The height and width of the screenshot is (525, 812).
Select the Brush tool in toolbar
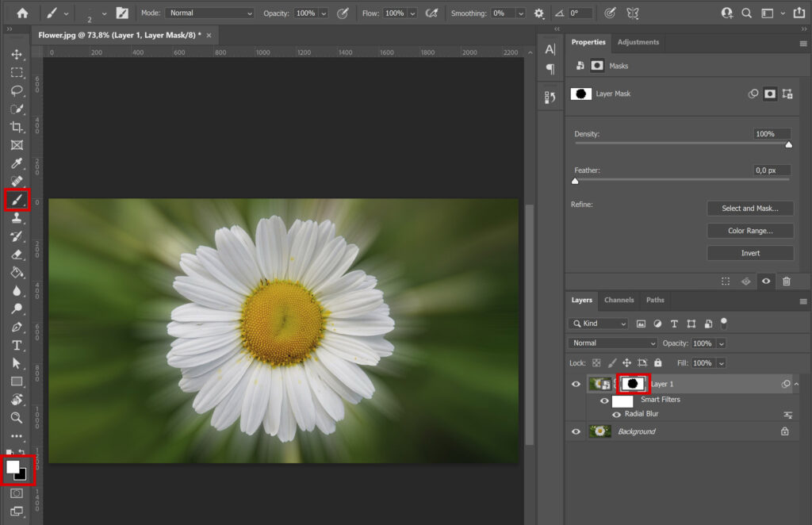pos(17,200)
